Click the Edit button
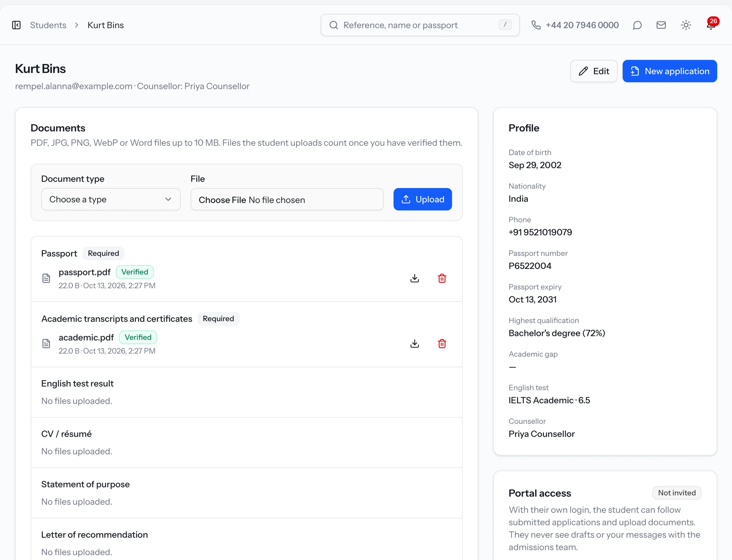The width and height of the screenshot is (732, 560). [x=594, y=71]
